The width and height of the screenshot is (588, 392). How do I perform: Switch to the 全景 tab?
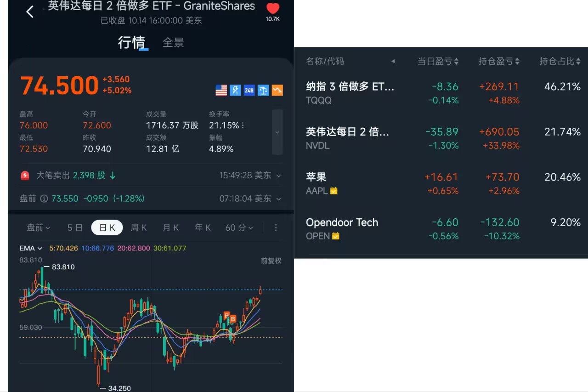coord(173,43)
